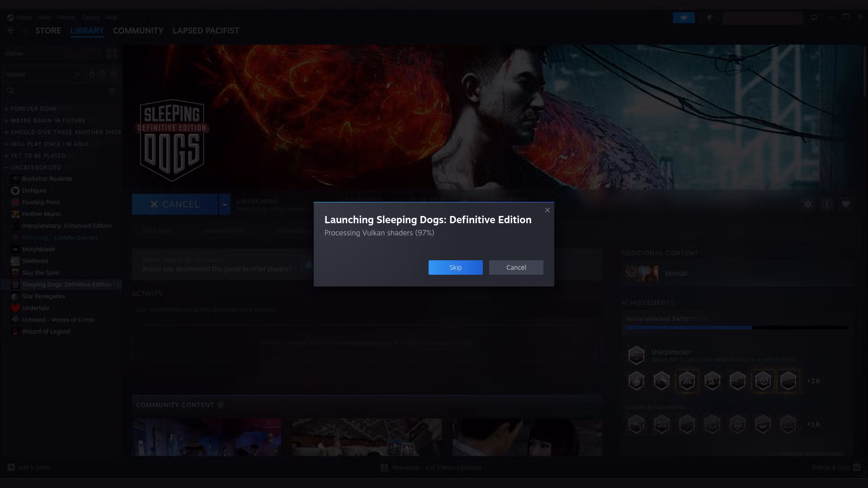Select Unheard - Voices of Crime
The height and width of the screenshot is (488, 868).
[58, 319]
